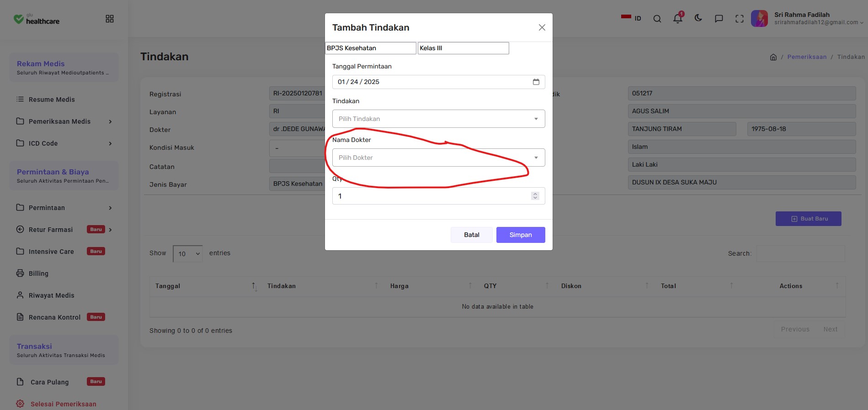Click the ICD Code folder icon
The width and height of the screenshot is (868, 410).
pos(20,143)
